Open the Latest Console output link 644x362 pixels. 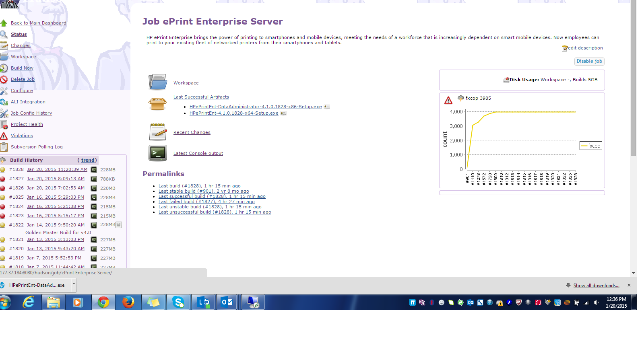coord(198,153)
